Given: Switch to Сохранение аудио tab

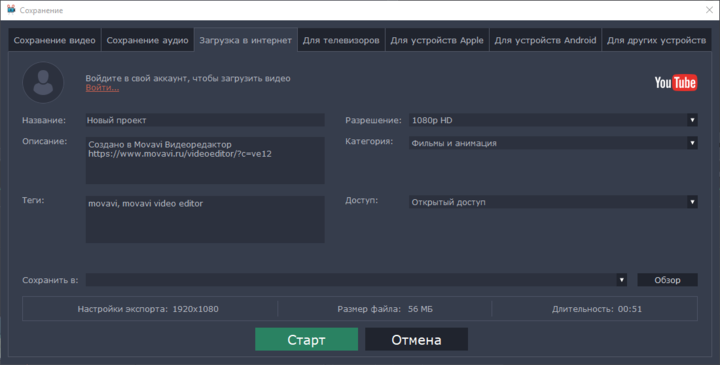Looking at the screenshot, I should 147,40.
